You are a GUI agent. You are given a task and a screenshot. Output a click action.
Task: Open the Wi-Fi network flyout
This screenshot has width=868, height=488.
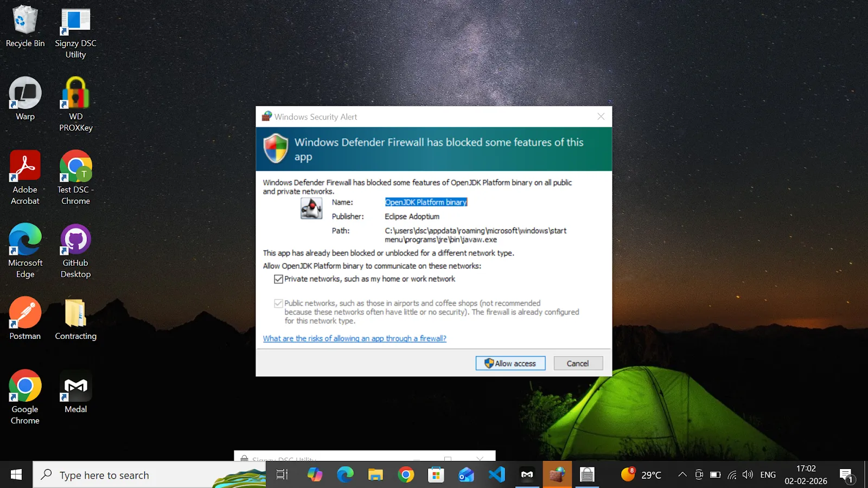(x=732, y=475)
